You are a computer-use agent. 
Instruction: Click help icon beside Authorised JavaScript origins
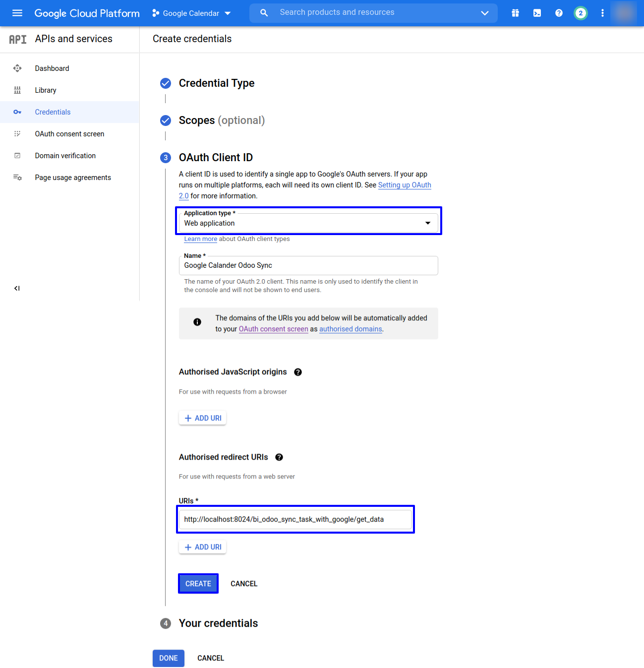tap(298, 372)
